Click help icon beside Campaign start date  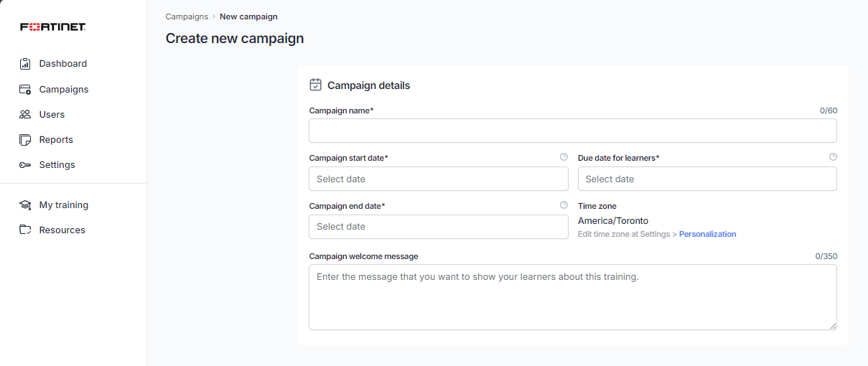point(564,157)
